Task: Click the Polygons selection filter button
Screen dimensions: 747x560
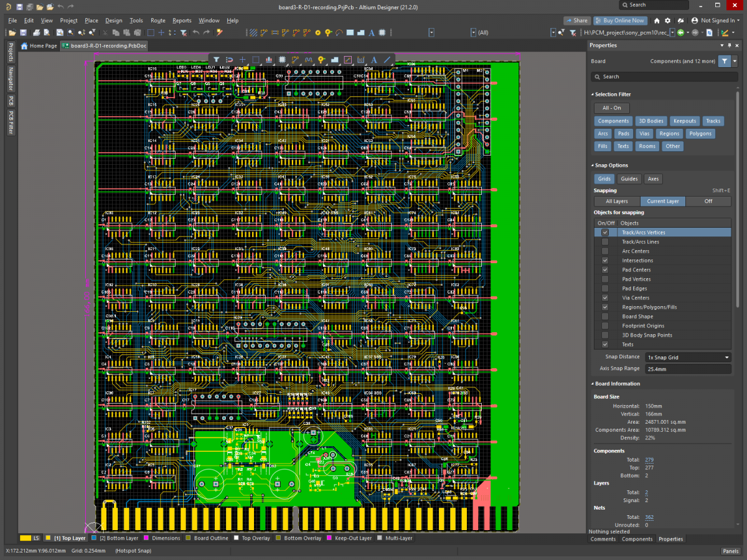Action: point(700,134)
